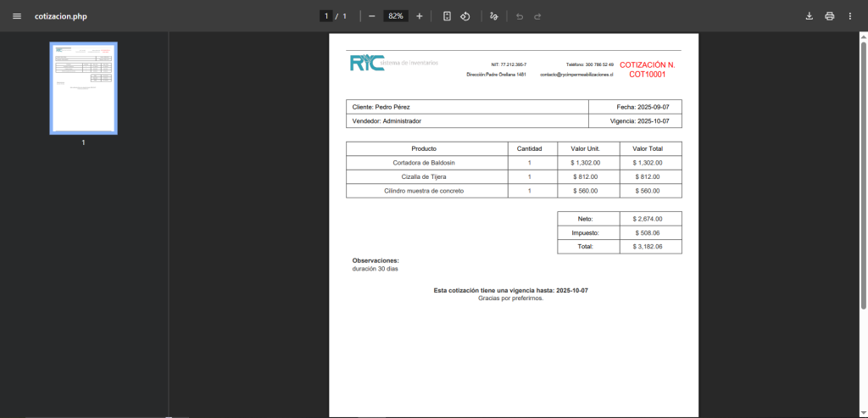Click the redo arrow in toolbar
The height and width of the screenshot is (418, 868).
tap(537, 16)
